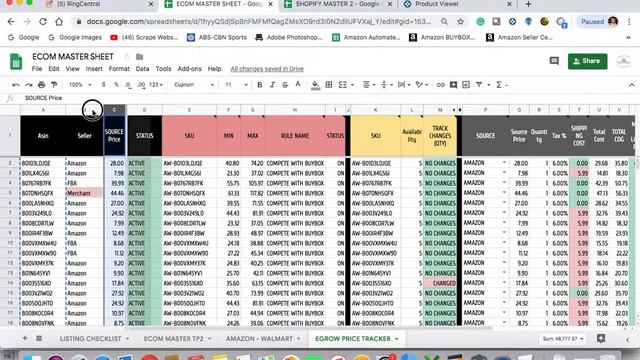The width and height of the screenshot is (640, 360).
Task: Open ABS-CBN Sports bookmark
Action: [217, 38]
